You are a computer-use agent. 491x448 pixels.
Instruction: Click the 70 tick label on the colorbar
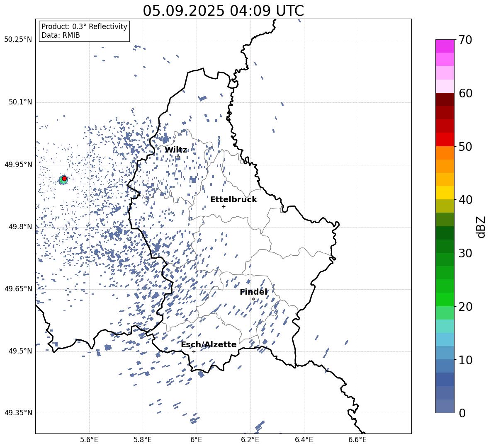[465, 40]
